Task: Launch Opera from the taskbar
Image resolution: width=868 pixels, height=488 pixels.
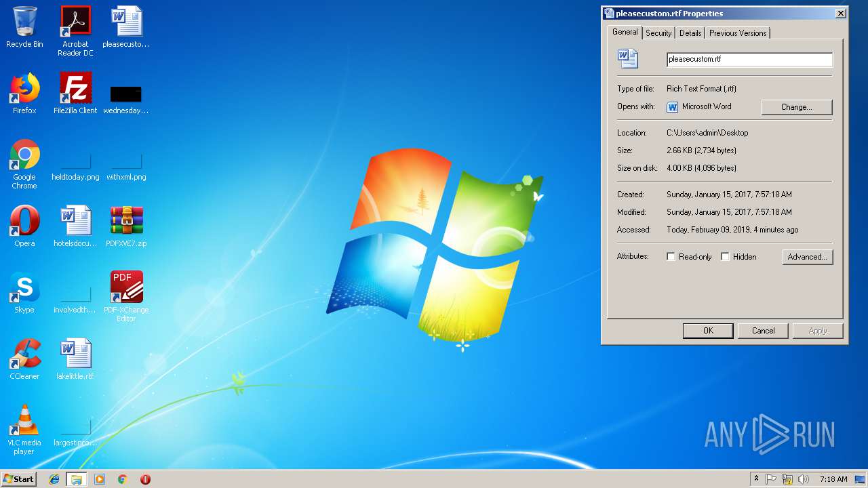Action: (x=145, y=479)
